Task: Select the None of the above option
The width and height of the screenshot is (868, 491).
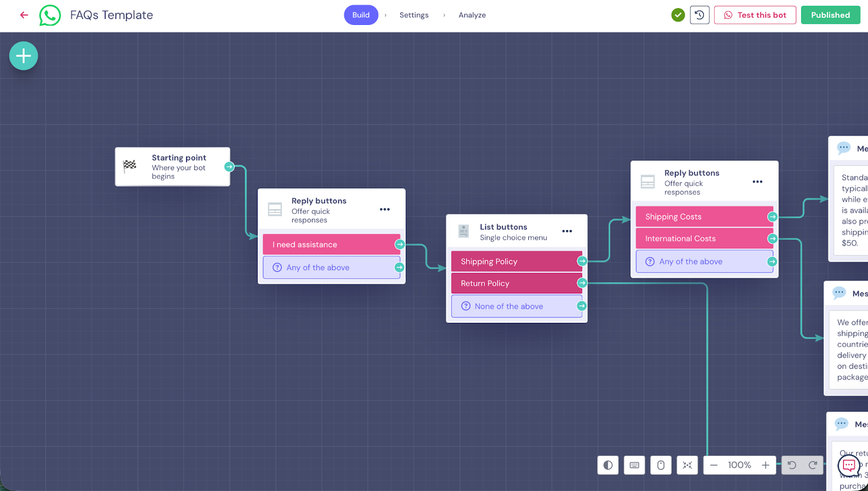Action: click(516, 307)
